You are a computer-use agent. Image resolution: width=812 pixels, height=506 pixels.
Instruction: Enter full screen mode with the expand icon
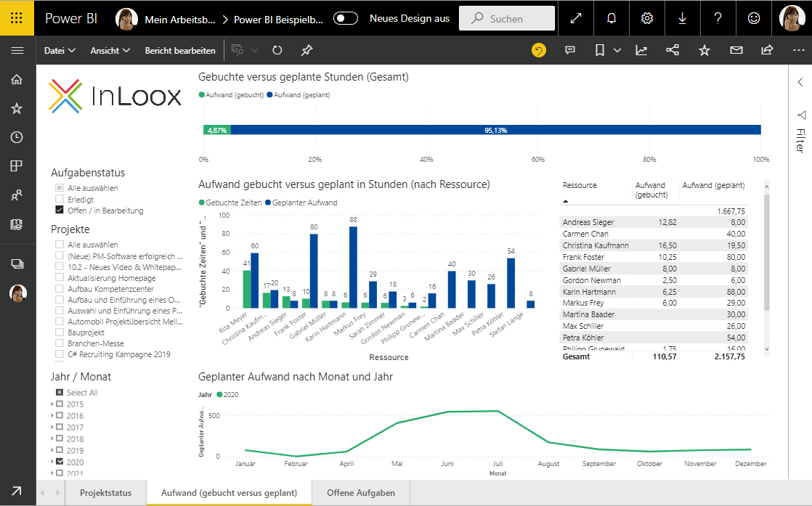click(576, 18)
